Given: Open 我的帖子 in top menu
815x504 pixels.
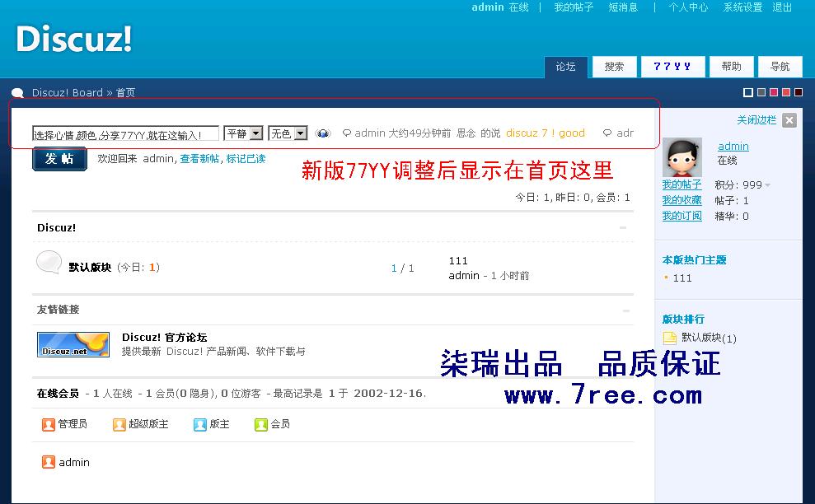Looking at the screenshot, I should (574, 7).
